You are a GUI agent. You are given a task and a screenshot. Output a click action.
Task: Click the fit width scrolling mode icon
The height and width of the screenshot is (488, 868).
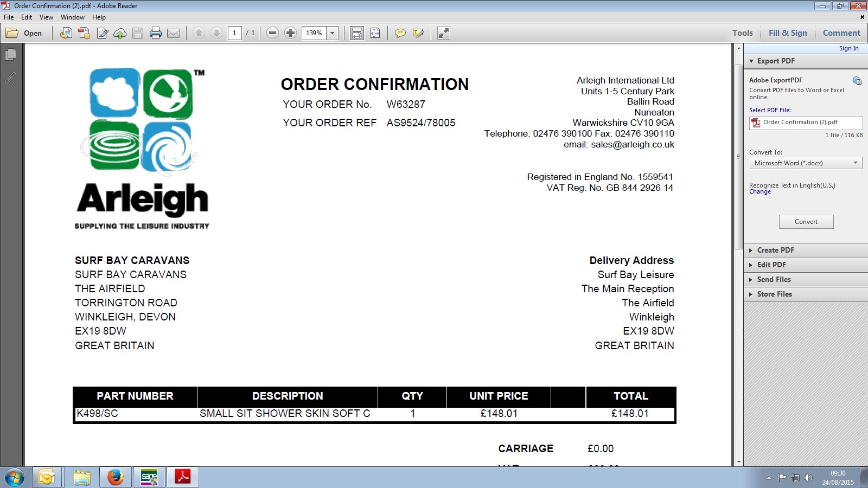357,33
